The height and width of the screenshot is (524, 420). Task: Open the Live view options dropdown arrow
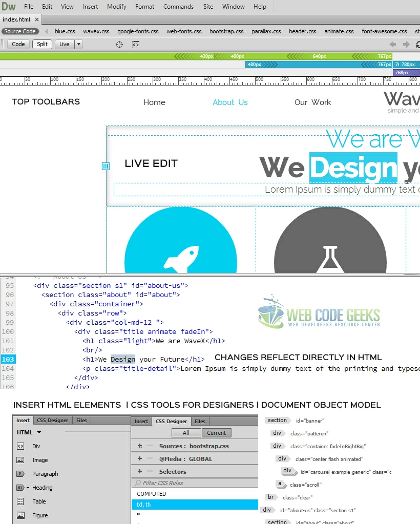[x=79, y=44]
